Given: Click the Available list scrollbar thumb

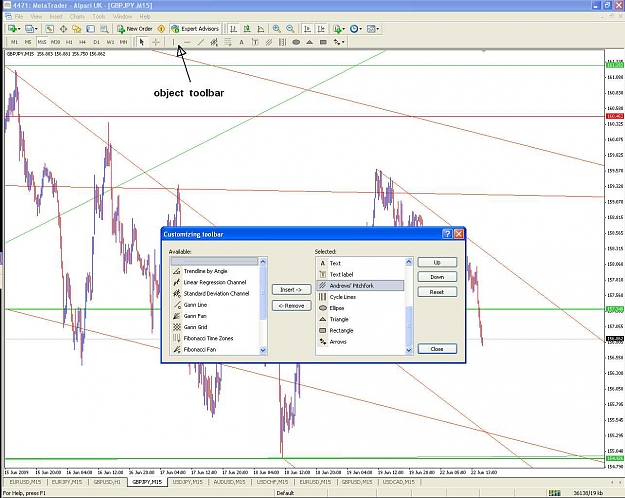Looking at the screenshot, I should (263, 292).
